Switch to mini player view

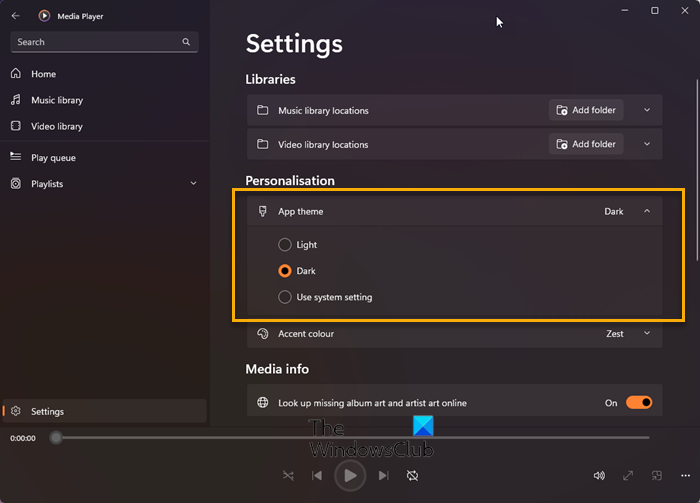657,476
